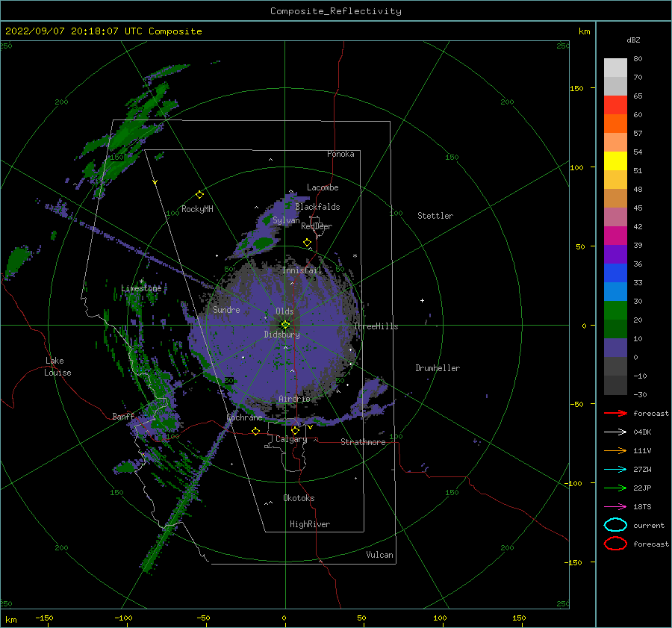Click the Stettler town label

[435, 216]
